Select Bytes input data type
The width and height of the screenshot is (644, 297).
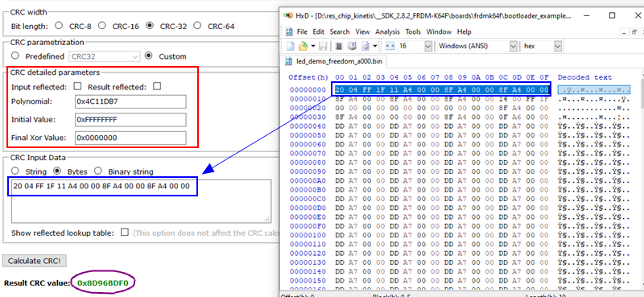point(57,171)
